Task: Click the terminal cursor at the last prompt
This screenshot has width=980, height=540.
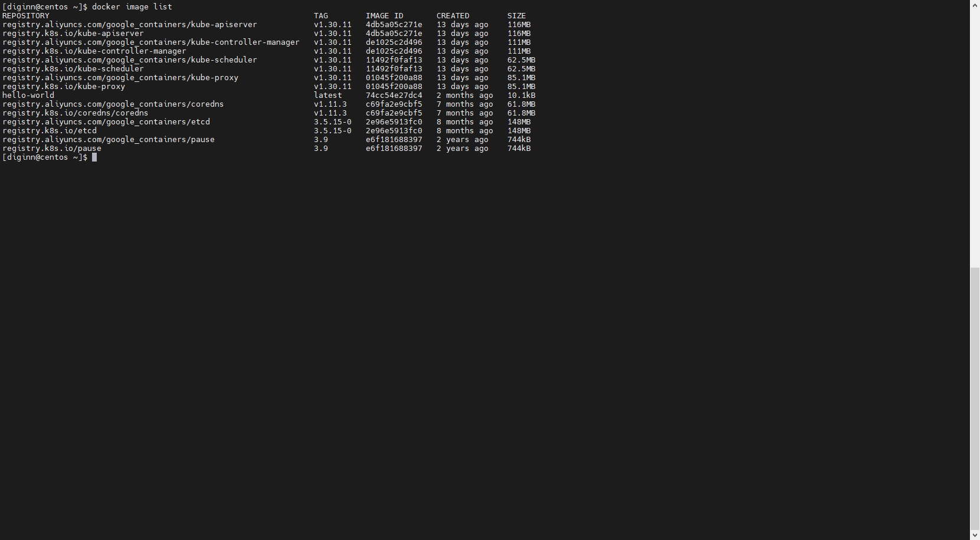Action: point(94,157)
